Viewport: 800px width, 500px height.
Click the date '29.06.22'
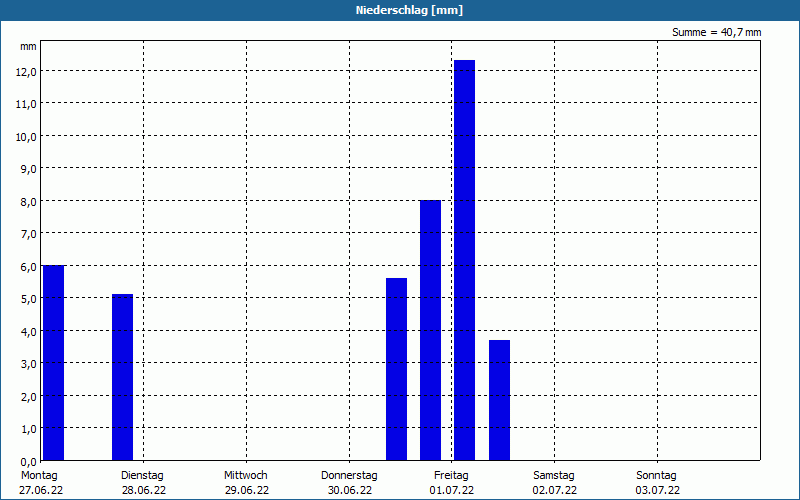point(247,490)
